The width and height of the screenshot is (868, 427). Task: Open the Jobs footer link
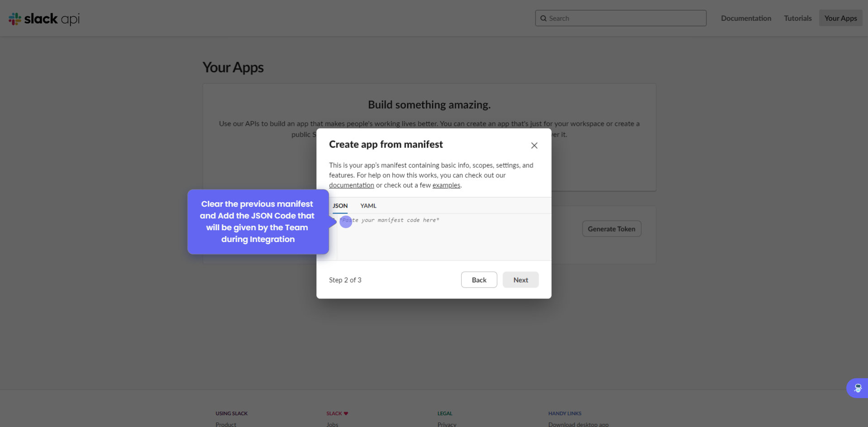click(x=332, y=424)
